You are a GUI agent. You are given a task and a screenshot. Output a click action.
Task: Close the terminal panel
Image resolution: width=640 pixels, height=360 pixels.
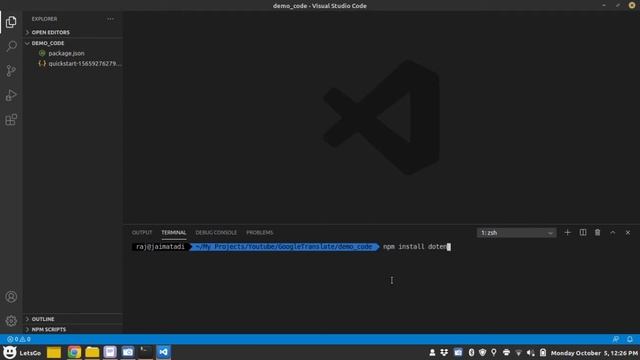(x=628, y=232)
